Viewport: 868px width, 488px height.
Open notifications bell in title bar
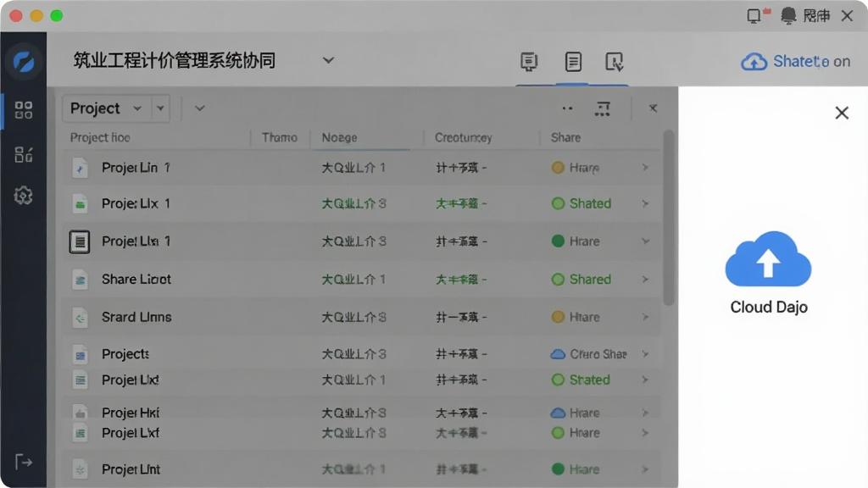tap(787, 15)
